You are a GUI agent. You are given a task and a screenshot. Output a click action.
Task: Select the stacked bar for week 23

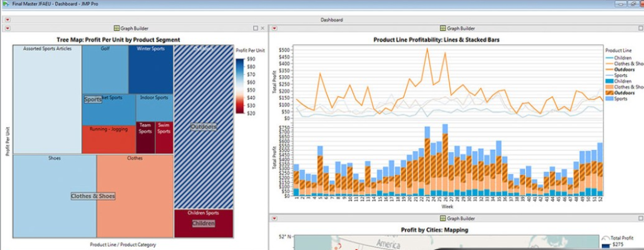[427, 161]
